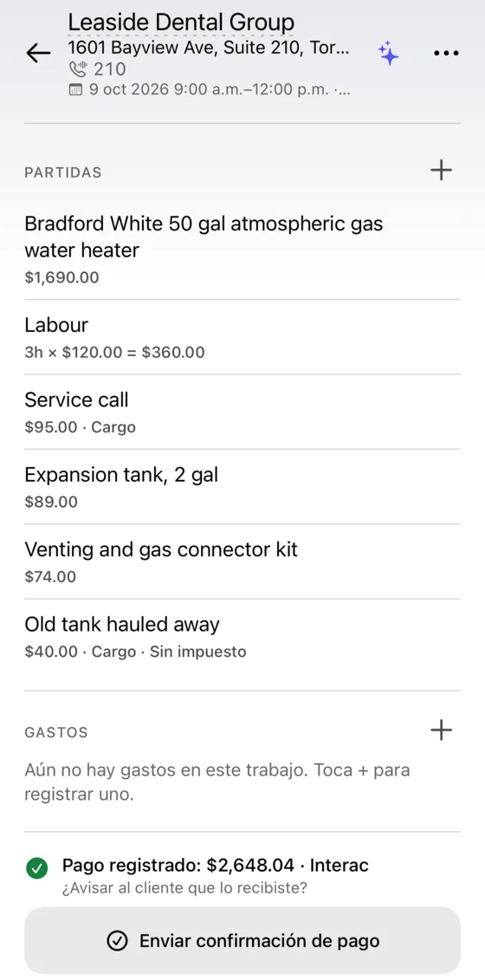485x980 pixels.
Task: Add an expense with Gastos plus icon
Action: [441, 730]
